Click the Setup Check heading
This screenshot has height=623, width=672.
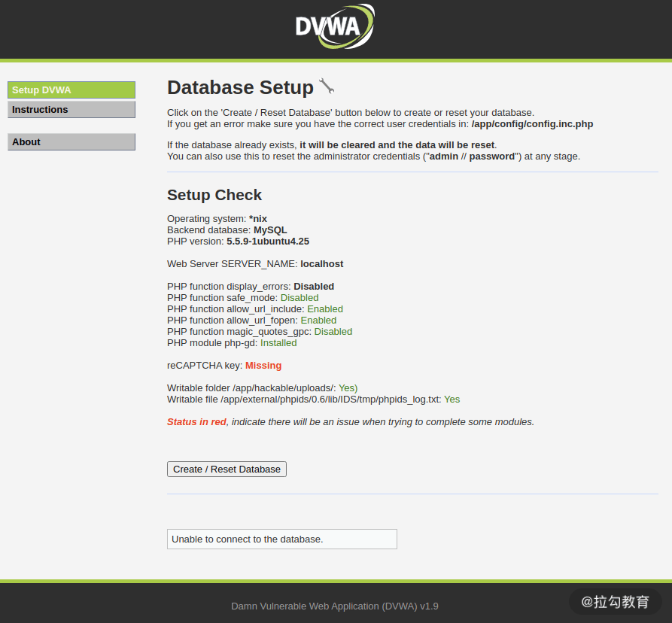(x=214, y=195)
